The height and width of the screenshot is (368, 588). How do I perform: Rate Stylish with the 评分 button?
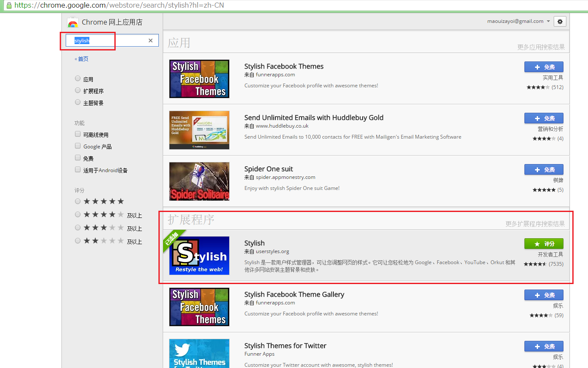click(544, 244)
